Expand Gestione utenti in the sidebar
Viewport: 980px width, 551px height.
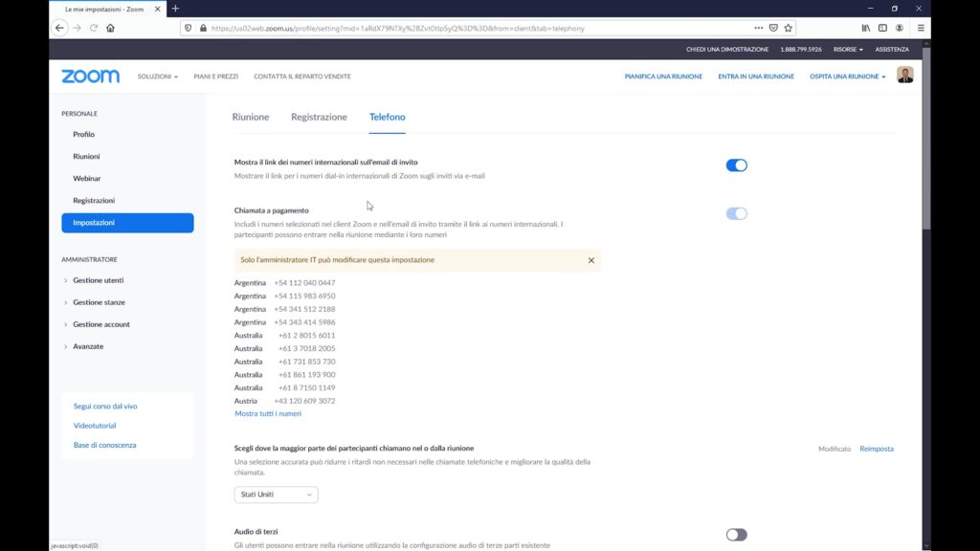coord(98,280)
